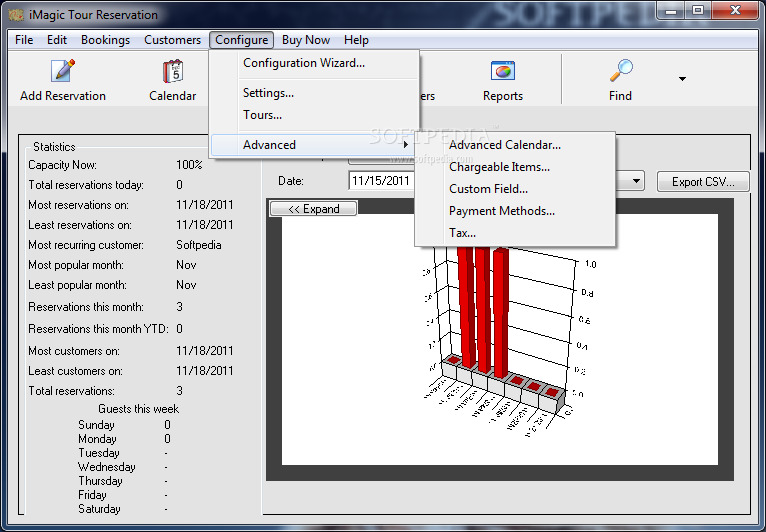Click the Reservations this month YTD label
766x532 pixels.
point(98,329)
